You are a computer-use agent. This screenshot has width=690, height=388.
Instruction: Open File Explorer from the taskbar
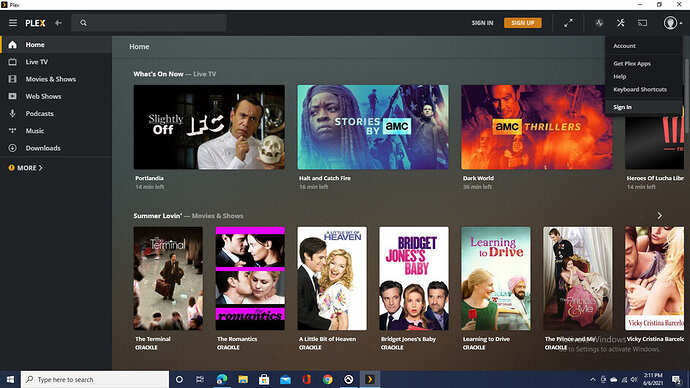243,379
